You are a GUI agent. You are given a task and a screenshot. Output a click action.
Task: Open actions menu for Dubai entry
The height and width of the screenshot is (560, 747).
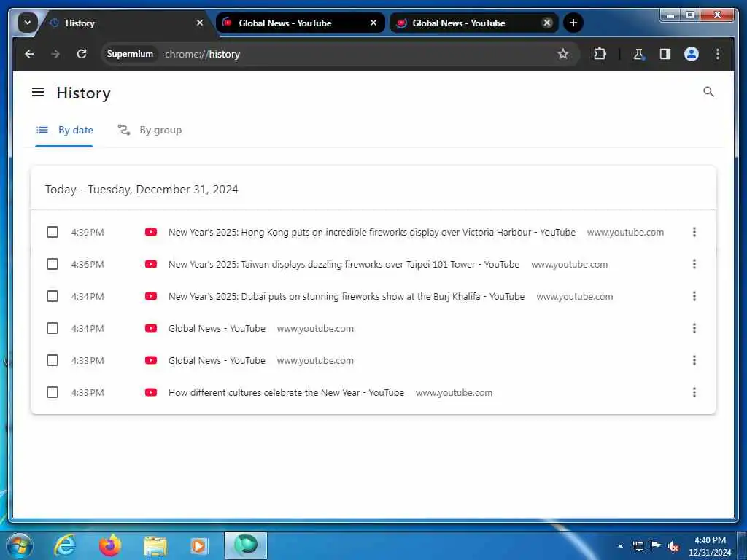click(694, 296)
